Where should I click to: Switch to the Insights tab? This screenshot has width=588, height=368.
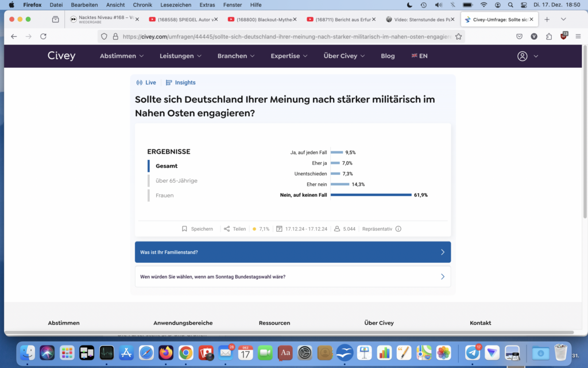click(x=181, y=83)
